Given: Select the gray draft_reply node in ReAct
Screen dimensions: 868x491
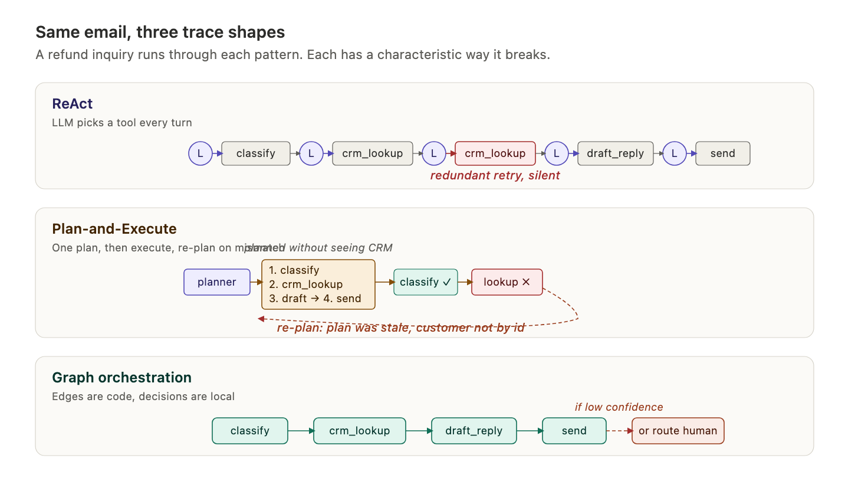Looking at the screenshot, I should (x=615, y=153).
